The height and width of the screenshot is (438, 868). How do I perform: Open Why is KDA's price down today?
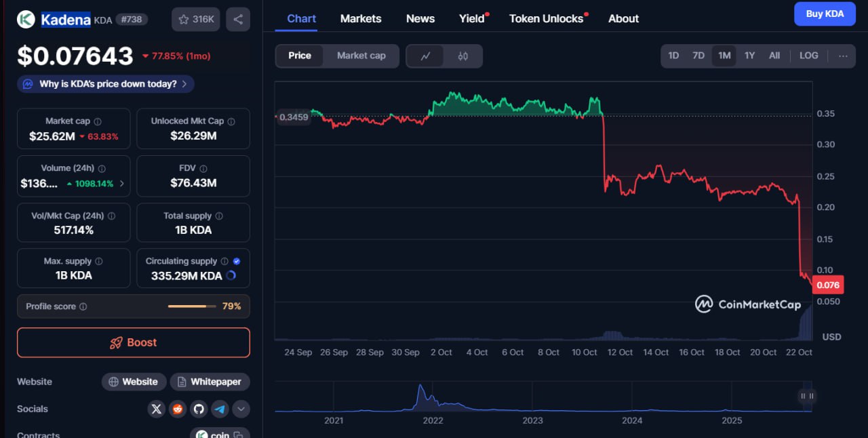[x=106, y=84]
